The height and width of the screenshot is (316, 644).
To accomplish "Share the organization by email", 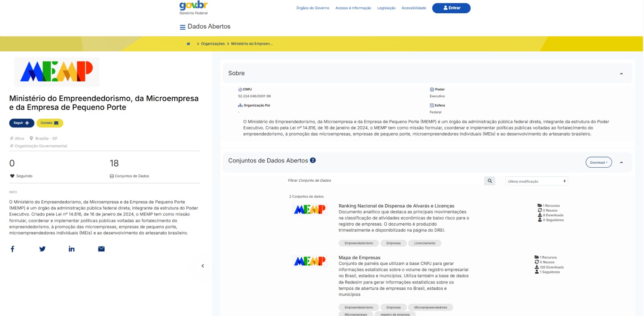I will click(x=101, y=249).
